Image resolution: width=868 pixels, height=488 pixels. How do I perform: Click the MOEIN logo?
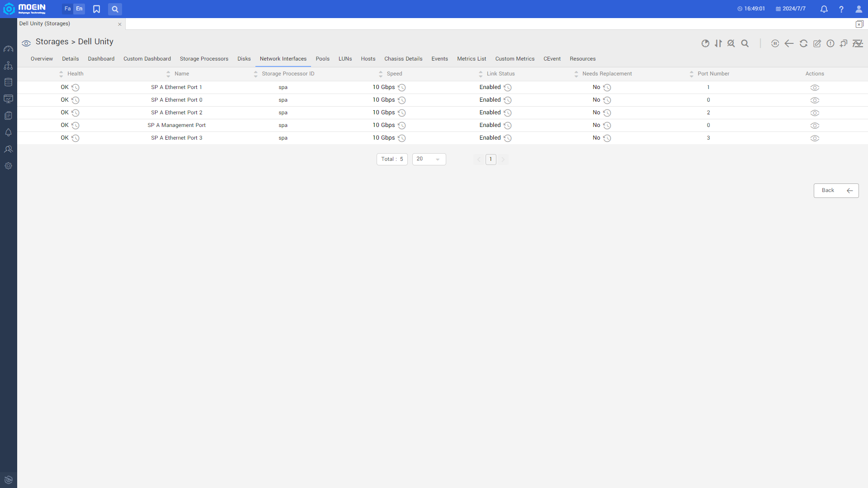25,9
